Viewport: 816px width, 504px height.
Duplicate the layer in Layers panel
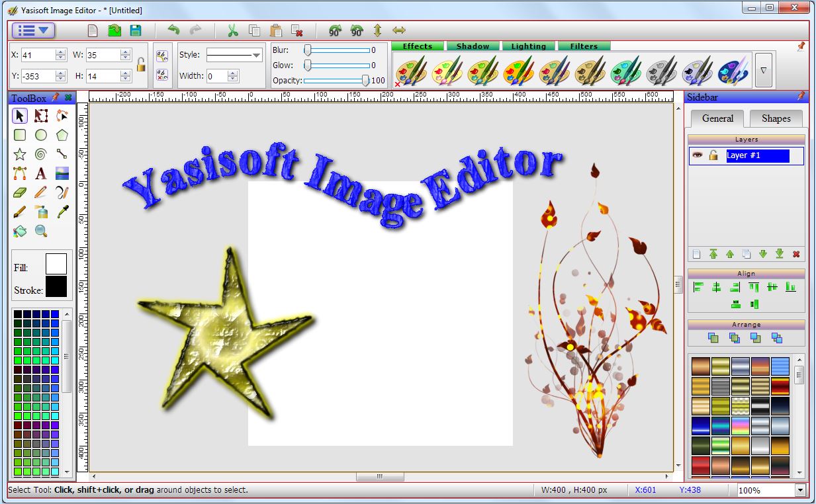coord(747,254)
